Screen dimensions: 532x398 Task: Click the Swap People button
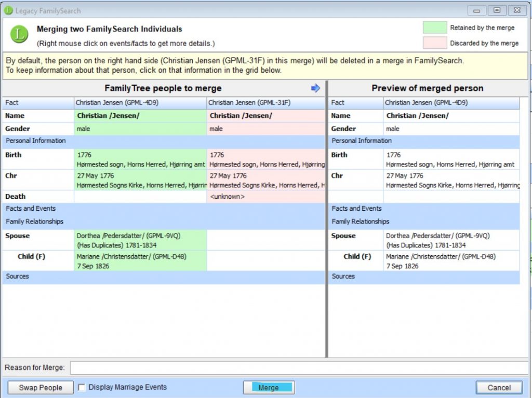(x=41, y=388)
